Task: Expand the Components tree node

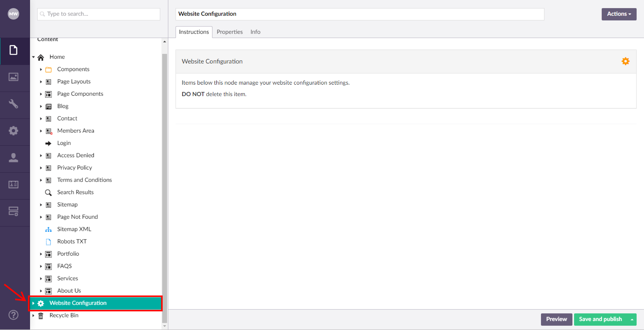Action: (41, 69)
